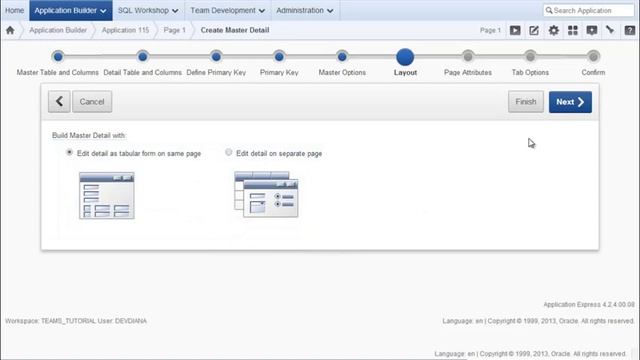Click the wrench utilities icon

pos(611,30)
